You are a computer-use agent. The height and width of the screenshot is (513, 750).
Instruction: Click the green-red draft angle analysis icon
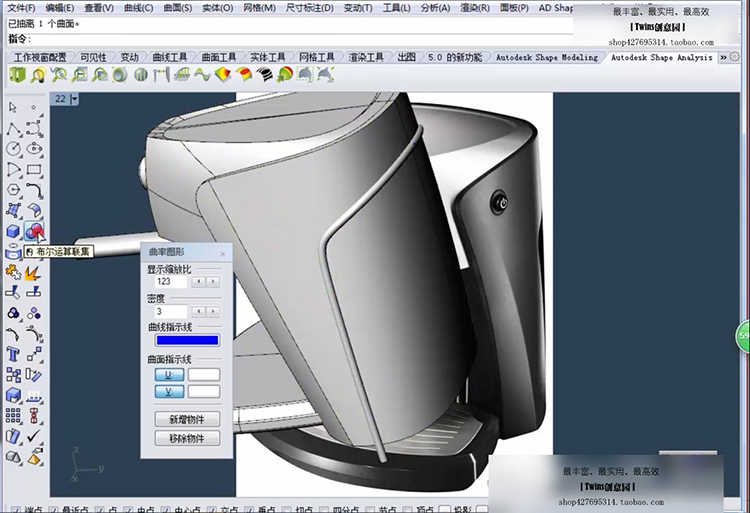pyautogui.click(x=285, y=75)
